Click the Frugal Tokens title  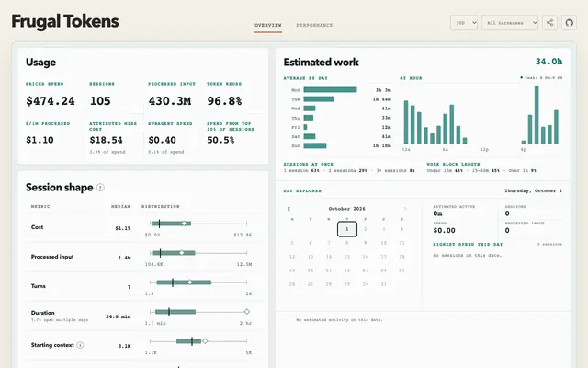click(65, 21)
